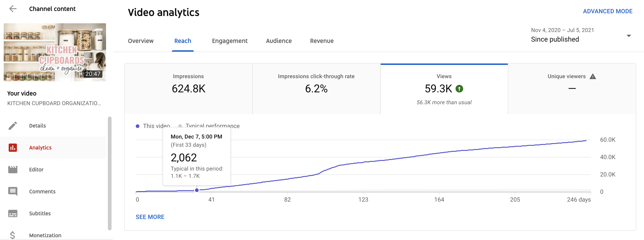Open the date range dropdown arrow
The width and height of the screenshot is (644, 240).
click(629, 35)
